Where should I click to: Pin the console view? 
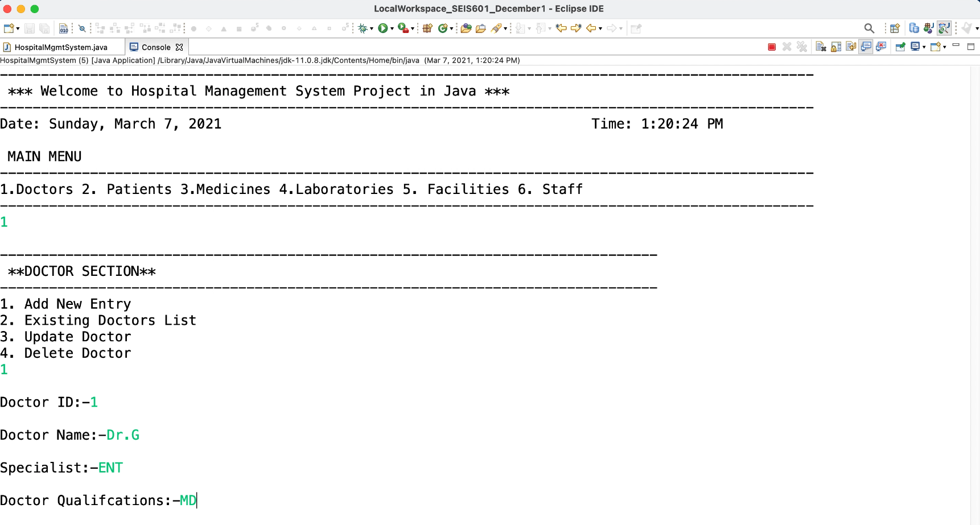pos(900,47)
